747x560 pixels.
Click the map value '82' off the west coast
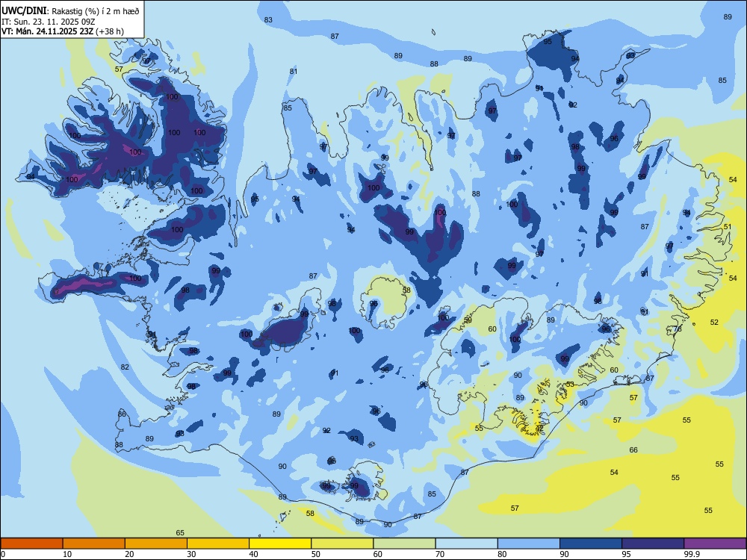[125, 367]
